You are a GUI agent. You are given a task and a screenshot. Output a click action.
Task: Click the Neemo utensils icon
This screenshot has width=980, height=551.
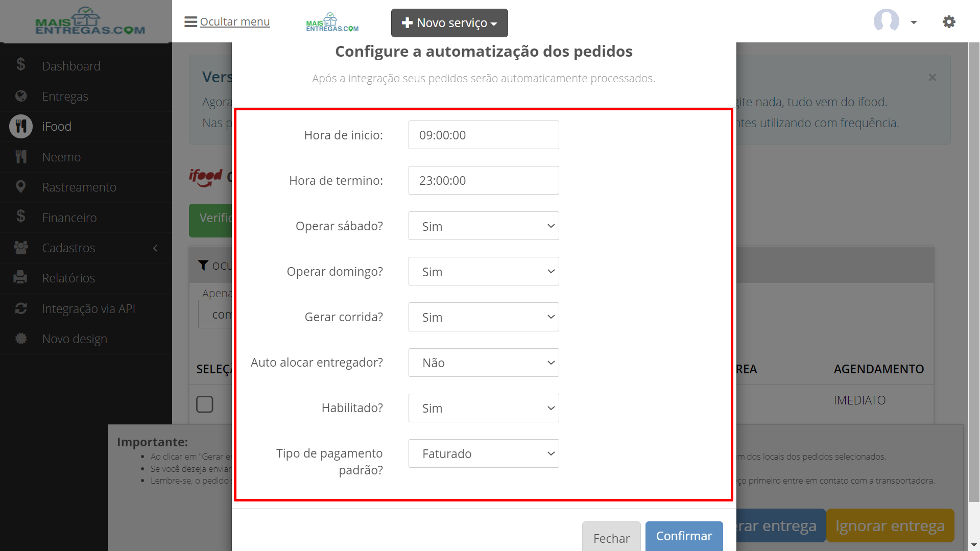click(x=21, y=157)
